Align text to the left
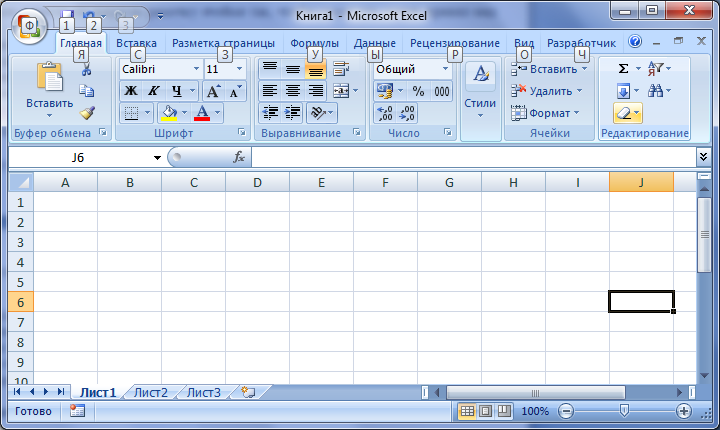The height and width of the screenshot is (430, 720). coord(270,91)
